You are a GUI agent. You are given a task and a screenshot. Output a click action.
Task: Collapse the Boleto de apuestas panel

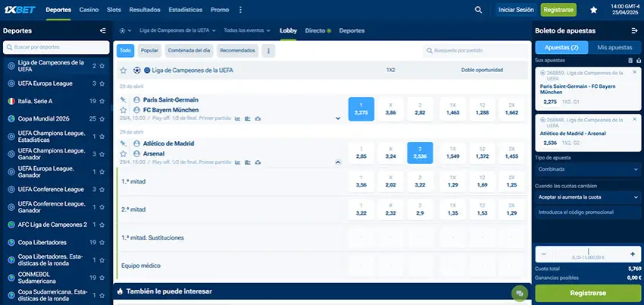[x=635, y=31]
